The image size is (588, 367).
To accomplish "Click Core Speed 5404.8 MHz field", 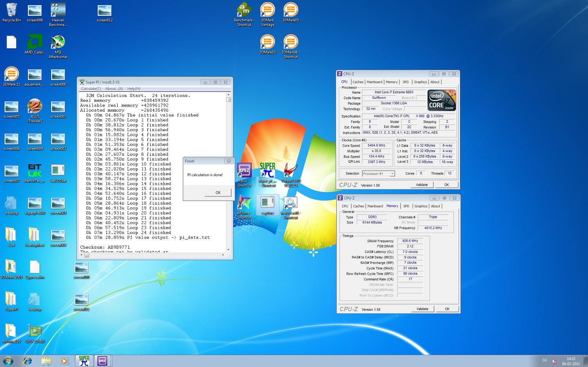I will tap(376, 145).
